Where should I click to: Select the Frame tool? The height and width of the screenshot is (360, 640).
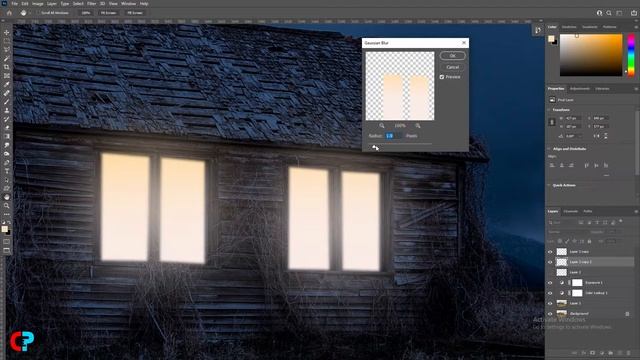(7, 76)
